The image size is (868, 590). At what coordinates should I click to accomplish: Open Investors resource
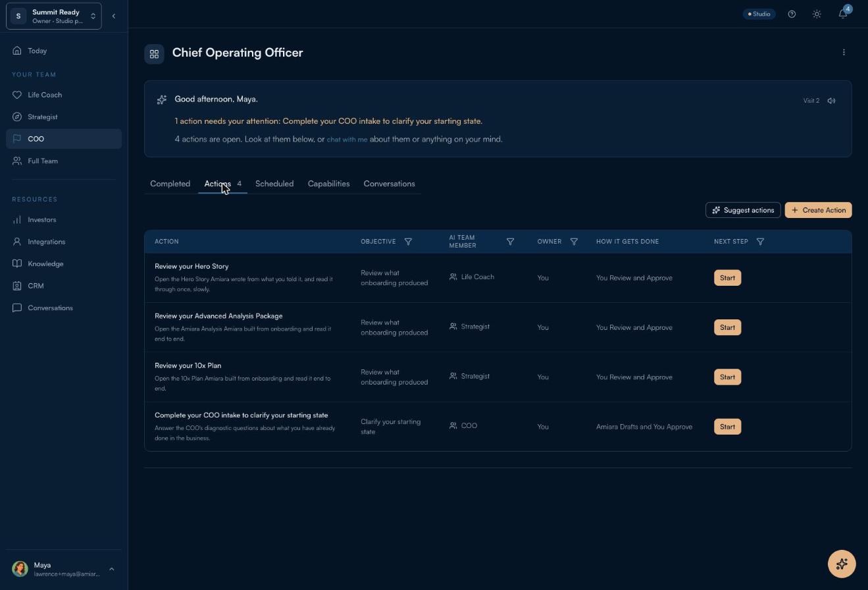coord(64,219)
